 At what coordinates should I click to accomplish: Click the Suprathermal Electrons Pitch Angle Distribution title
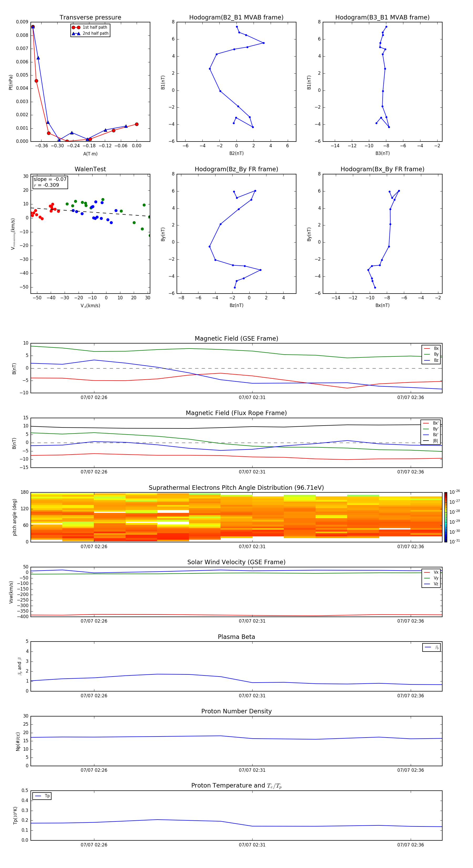236,488
